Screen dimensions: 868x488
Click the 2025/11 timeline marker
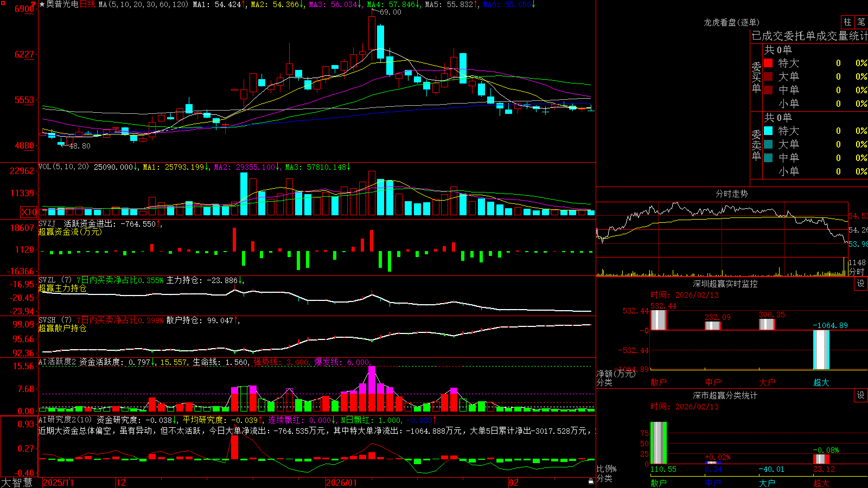[58, 483]
